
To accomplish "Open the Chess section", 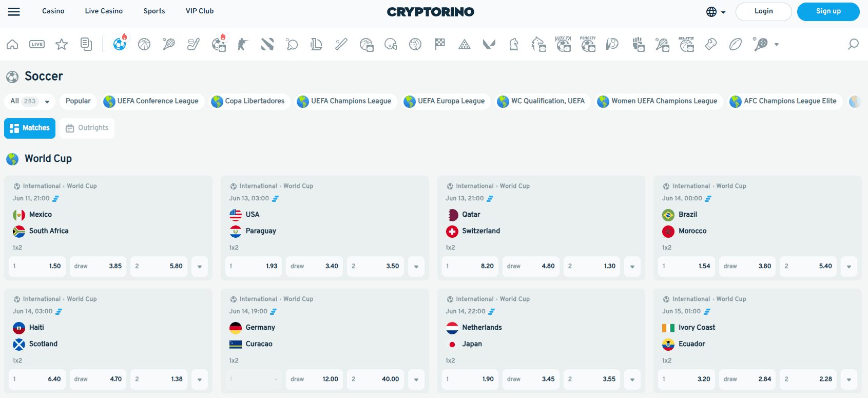I will [x=514, y=44].
